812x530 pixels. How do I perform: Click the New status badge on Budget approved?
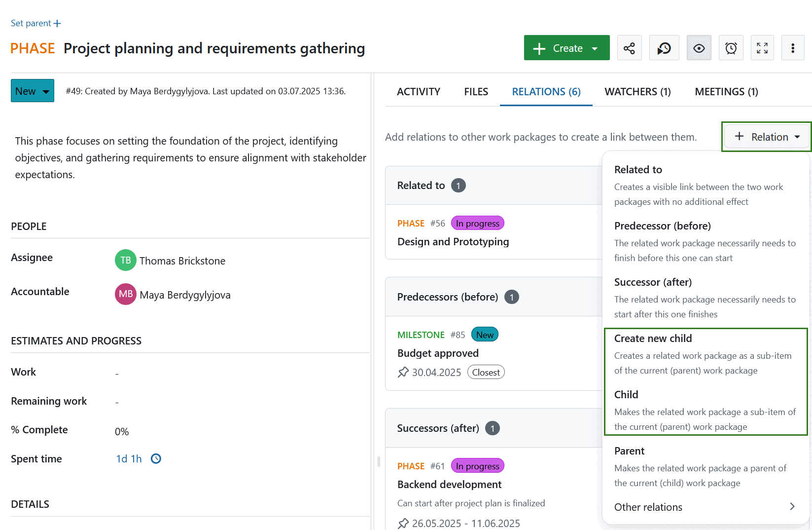pos(484,334)
